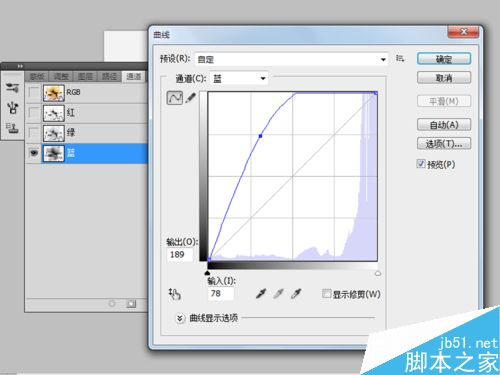This screenshot has height=375, width=500.
Task: Select the Green channel thumbnail
Action: pos(53,133)
